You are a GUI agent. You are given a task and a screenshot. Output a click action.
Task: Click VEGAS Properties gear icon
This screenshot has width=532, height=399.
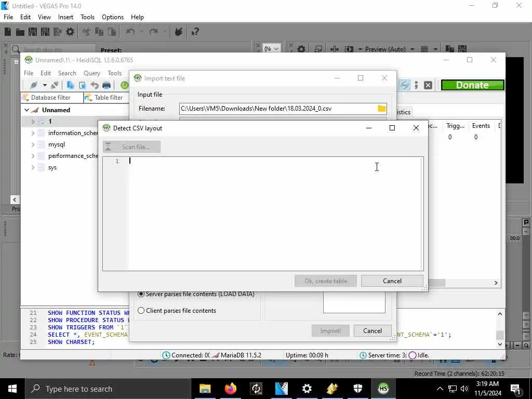(70, 32)
